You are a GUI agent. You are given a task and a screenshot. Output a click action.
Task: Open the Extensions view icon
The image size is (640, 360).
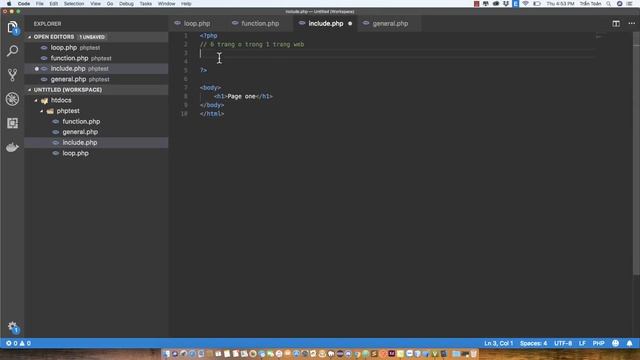[12, 123]
